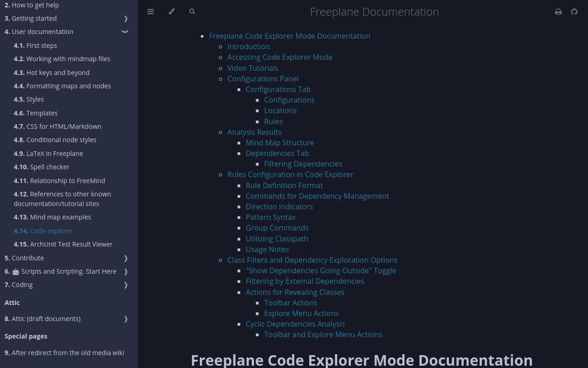Viewport: 588px width, 368px height.
Task: Jump to Class Filters and Dependency Exploration Options
Action: pyautogui.click(x=312, y=260)
